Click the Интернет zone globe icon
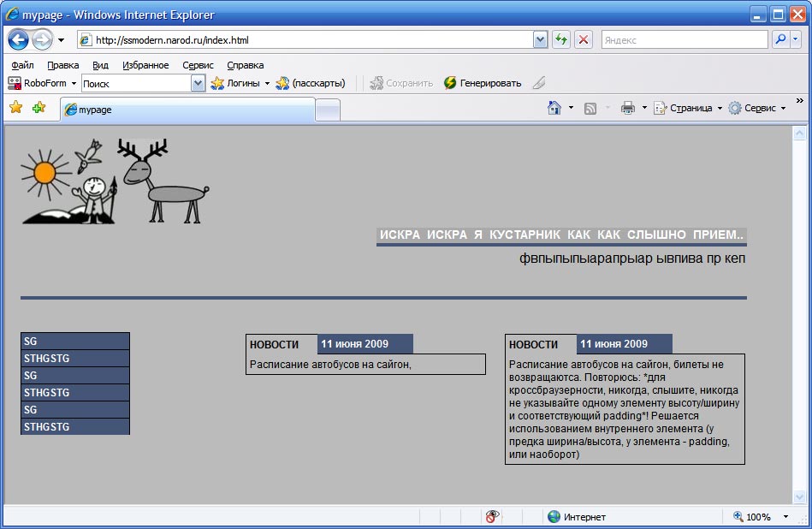Viewport: 812px width, 529px height. pyautogui.click(x=554, y=516)
